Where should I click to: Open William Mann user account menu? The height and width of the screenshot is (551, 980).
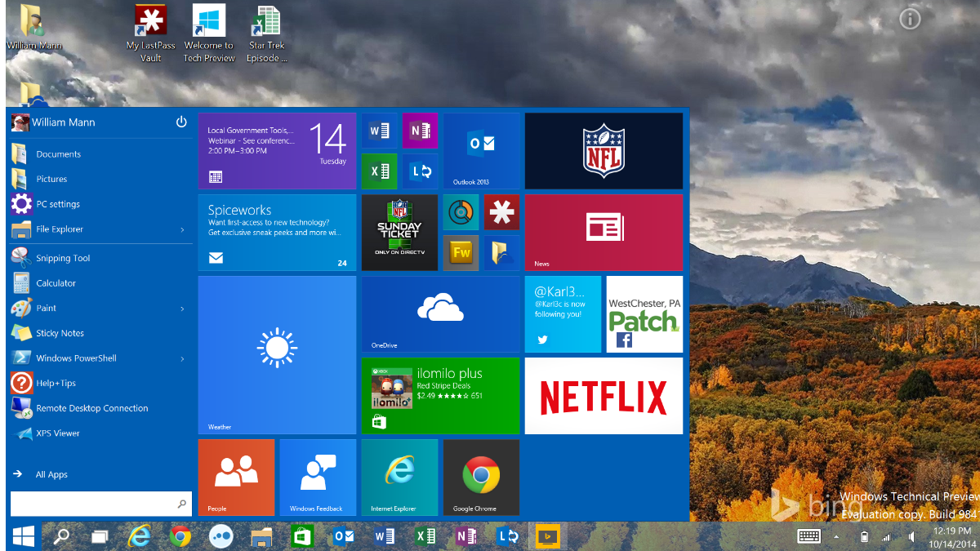pyautogui.click(x=53, y=122)
